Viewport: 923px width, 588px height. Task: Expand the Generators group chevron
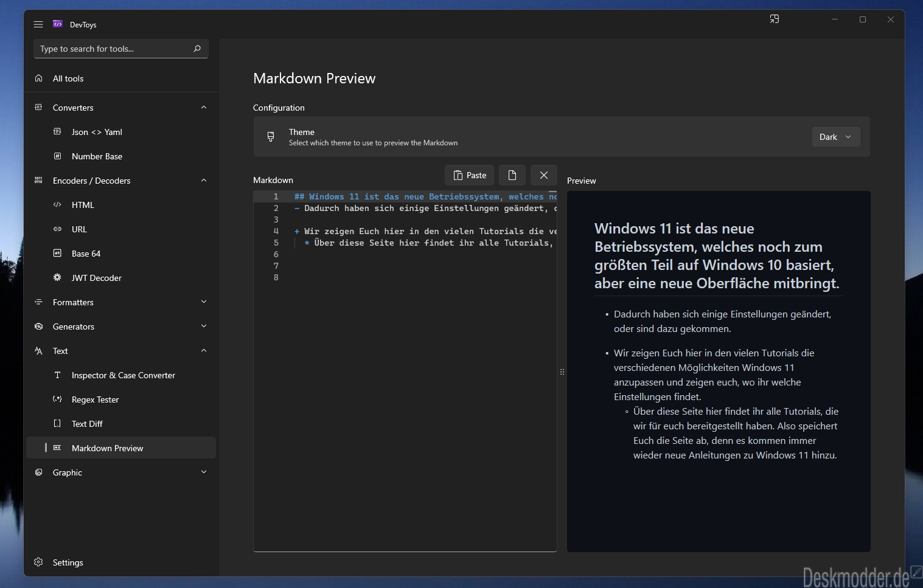204,327
